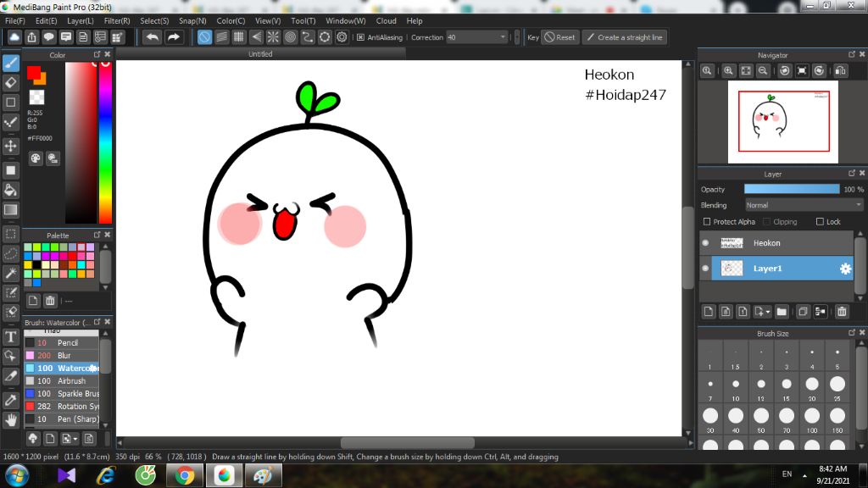Show hidden system tray icons

(x=805, y=475)
